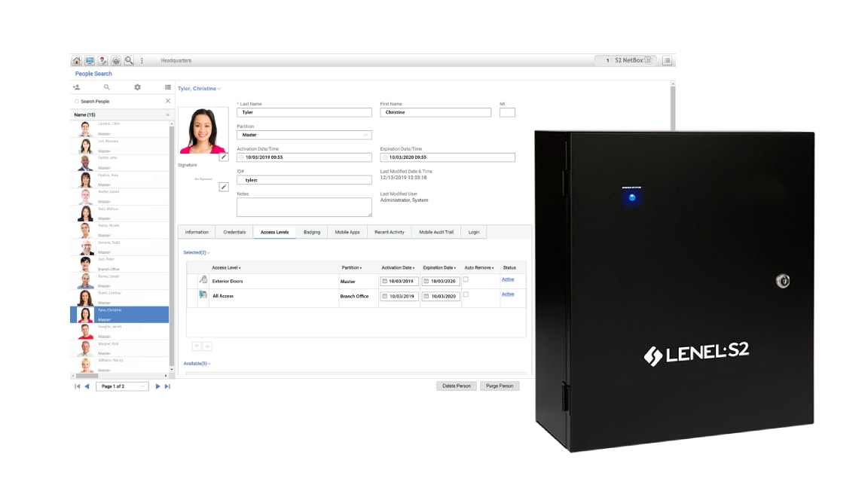Check Auto Remove for Exterior Doors

click(x=466, y=279)
